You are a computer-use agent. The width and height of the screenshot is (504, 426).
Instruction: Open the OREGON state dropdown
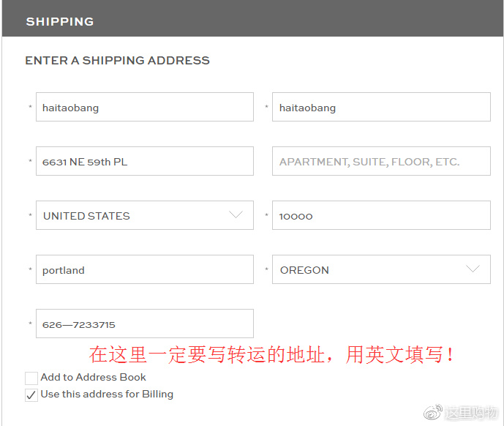click(x=380, y=269)
